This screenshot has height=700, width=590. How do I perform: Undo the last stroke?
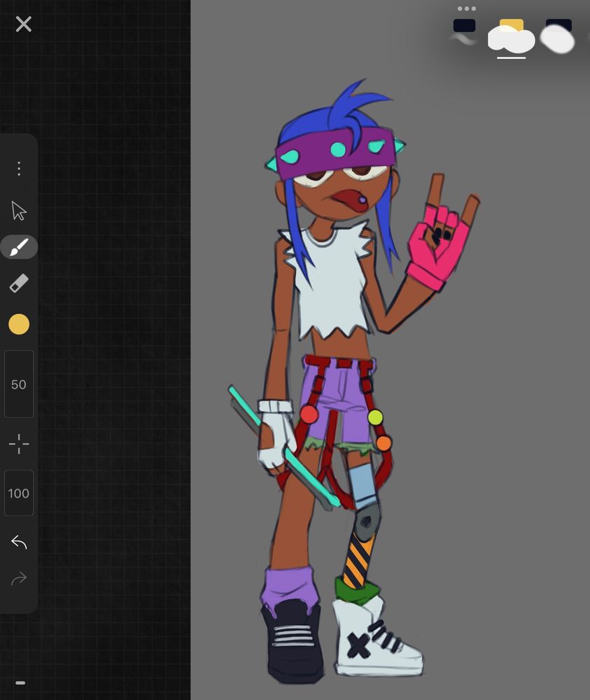tap(19, 542)
